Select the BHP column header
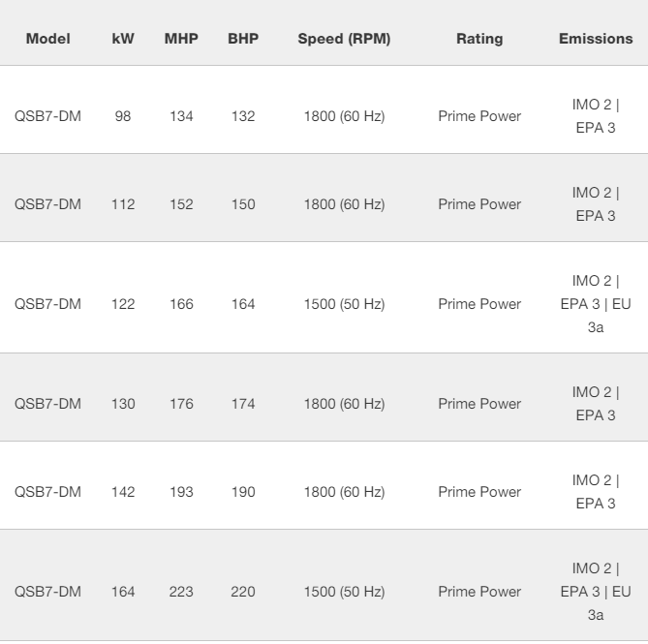This screenshot has height=644, width=648. click(243, 39)
